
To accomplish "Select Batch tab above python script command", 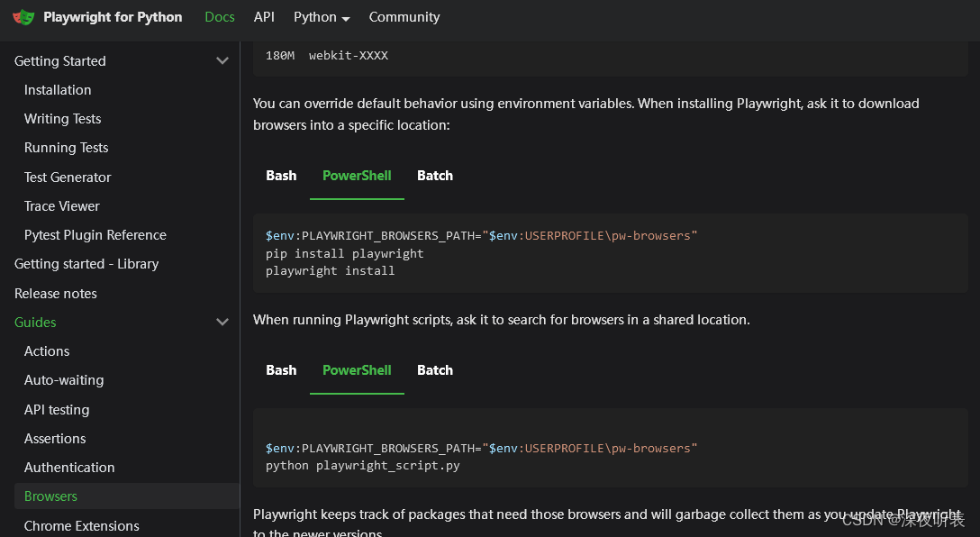I will [435, 370].
